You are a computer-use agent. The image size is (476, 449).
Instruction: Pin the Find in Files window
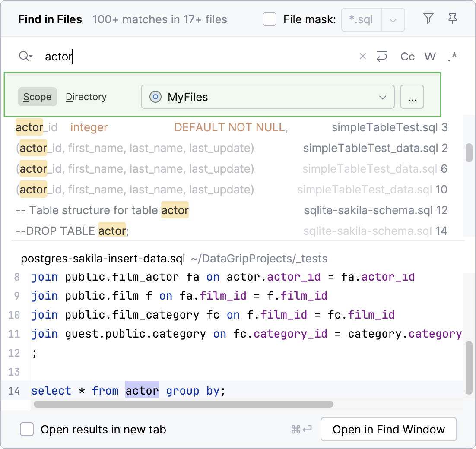(452, 19)
